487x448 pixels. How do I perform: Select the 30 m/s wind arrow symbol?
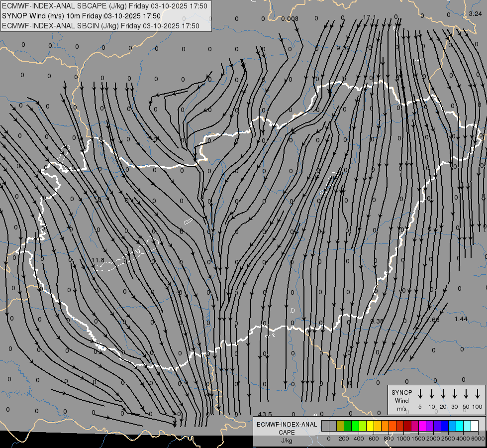[455, 394]
